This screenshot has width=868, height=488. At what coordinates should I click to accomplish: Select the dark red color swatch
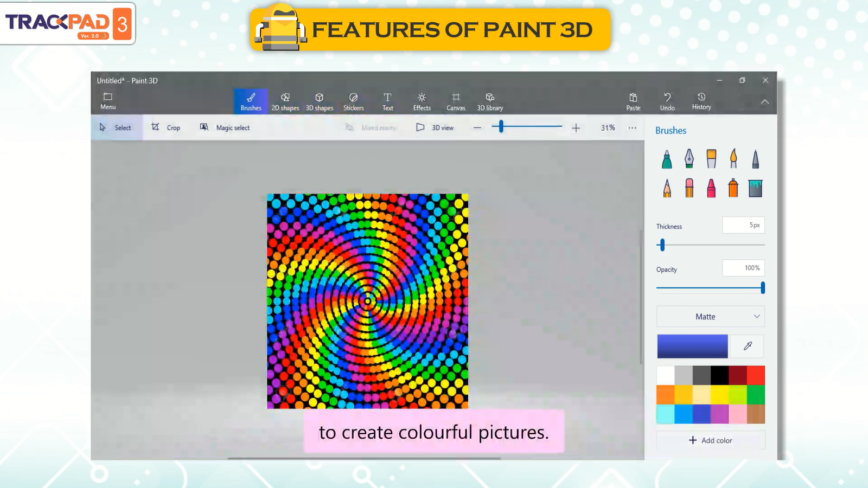(x=738, y=375)
